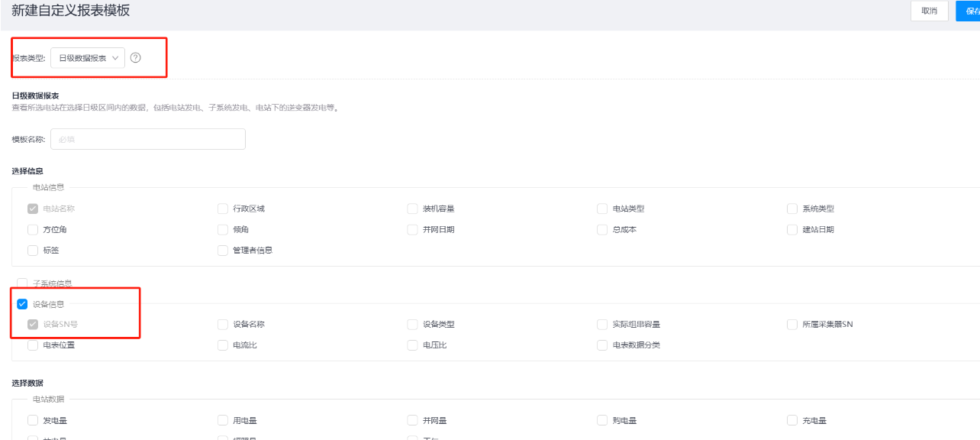Check the 装机容量 option
Viewport: 980px width, 440px height.
(x=413, y=209)
